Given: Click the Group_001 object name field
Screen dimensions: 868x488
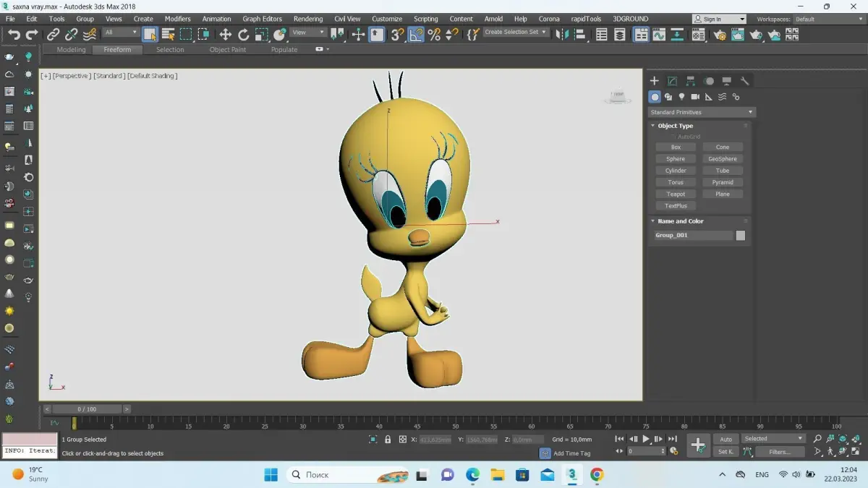Looking at the screenshot, I should click(693, 235).
